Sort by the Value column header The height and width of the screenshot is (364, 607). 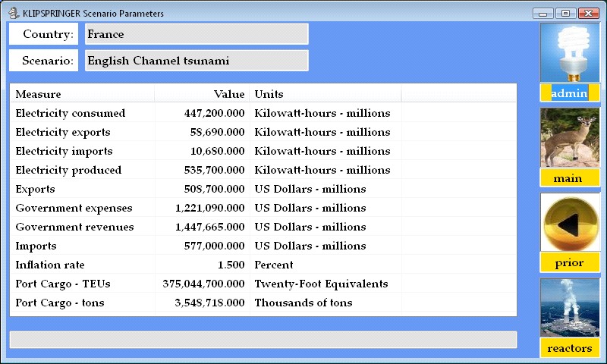click(x=202, y=94)
